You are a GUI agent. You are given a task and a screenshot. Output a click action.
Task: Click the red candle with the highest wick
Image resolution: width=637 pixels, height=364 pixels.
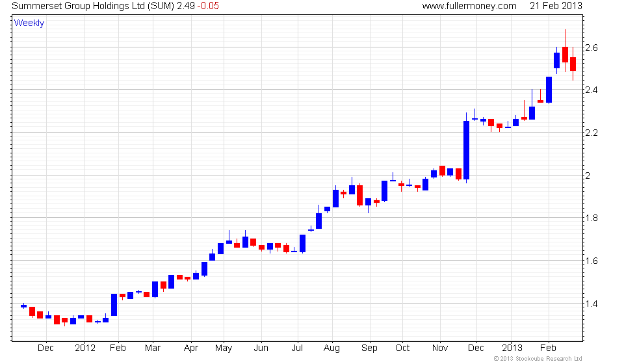[x=565, y=55]
